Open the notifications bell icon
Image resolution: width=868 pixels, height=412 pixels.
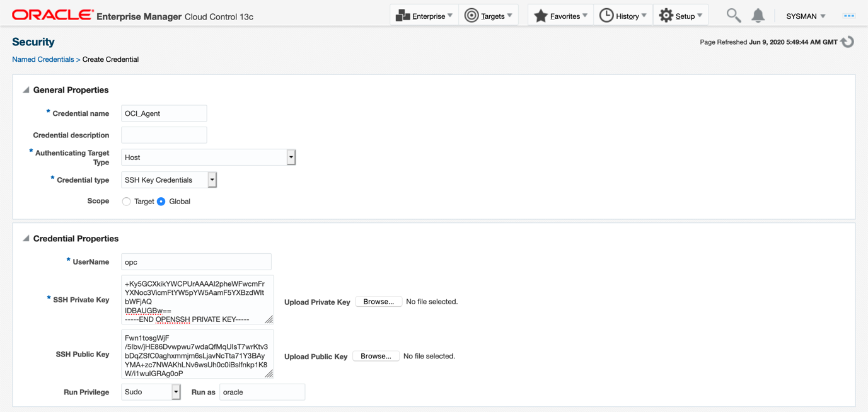tap(758, 16)
